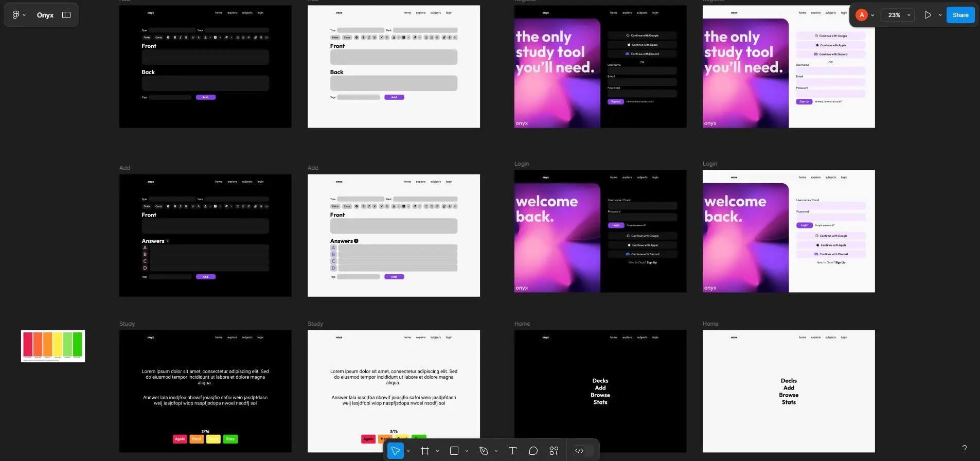Toggle the sidebar panel visibility

[x=66, y=15]
